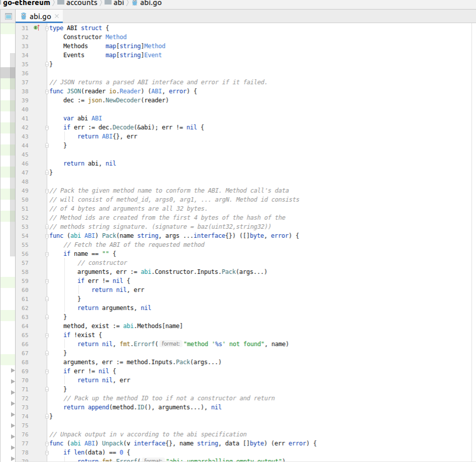Click line number 64 in the gutter
Screen dimensions: 476x462
(25, 326)
